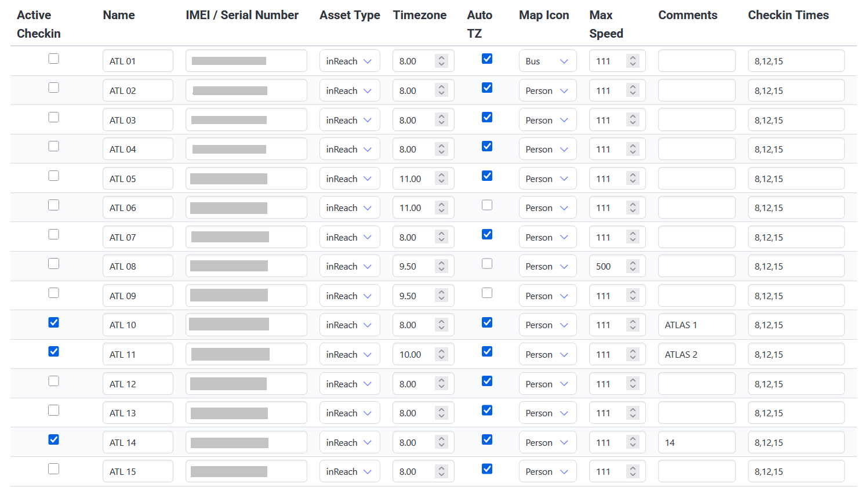
Task: Open the Bus map icon dropdown for ATL 01
Action: click(x=547, y=61)
